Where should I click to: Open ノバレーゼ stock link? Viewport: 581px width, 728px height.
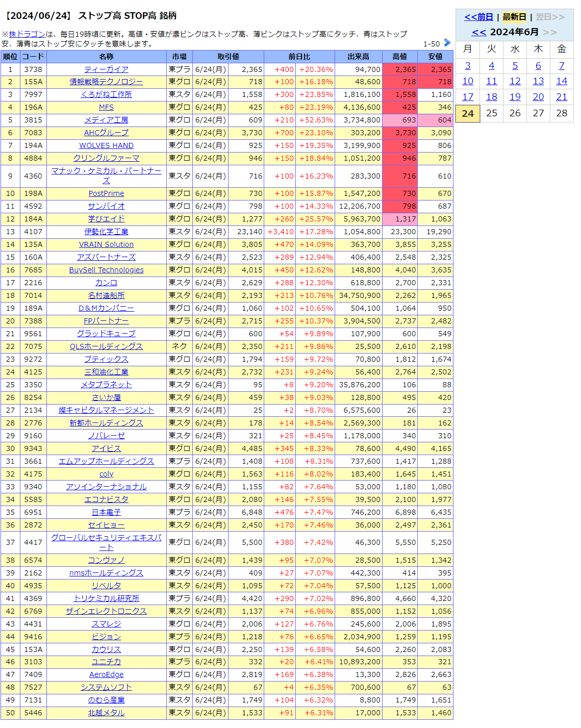click(x=106, y=436)
